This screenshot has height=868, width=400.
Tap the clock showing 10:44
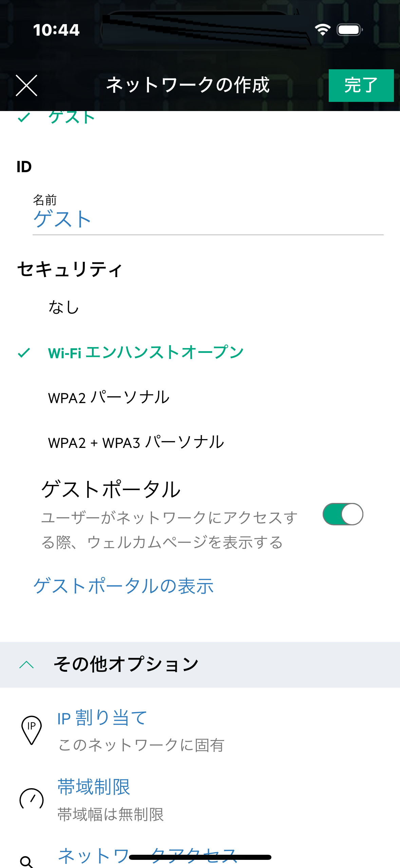(x=56, y=30)
